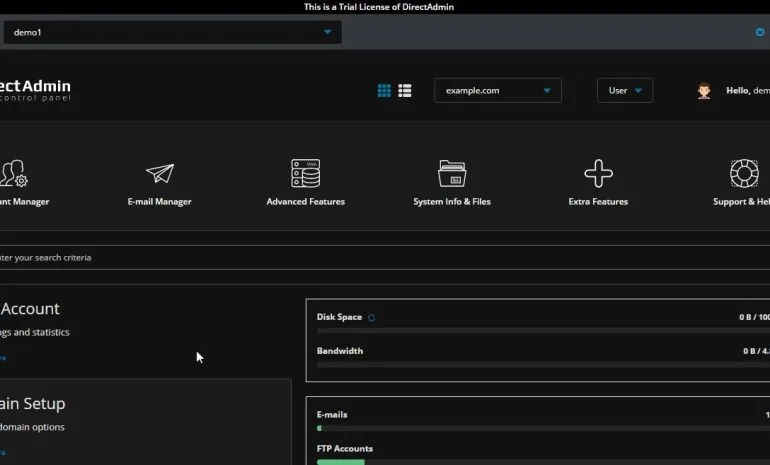
Task: Click the DirectAdmin control panel logo
Action: 35,90
